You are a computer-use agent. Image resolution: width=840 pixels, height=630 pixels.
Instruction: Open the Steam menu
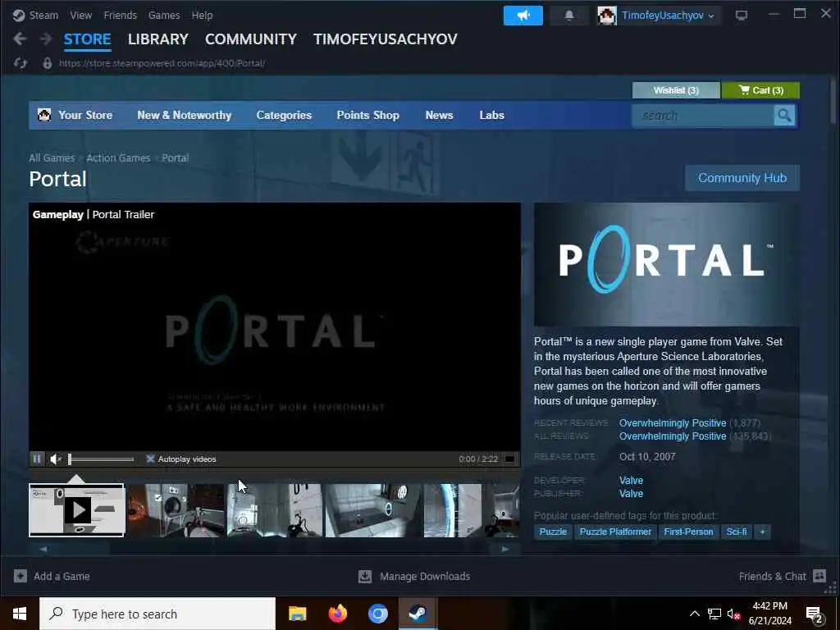coord(44,15)
